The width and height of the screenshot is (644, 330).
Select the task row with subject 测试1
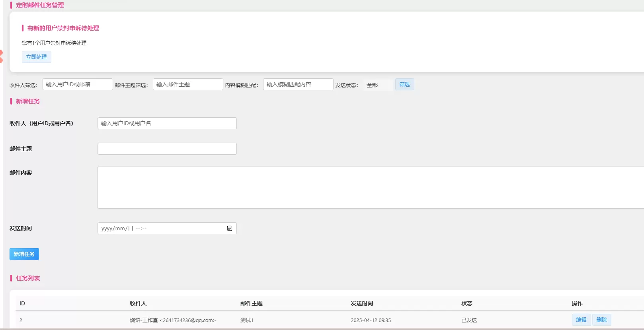(330, 320)
